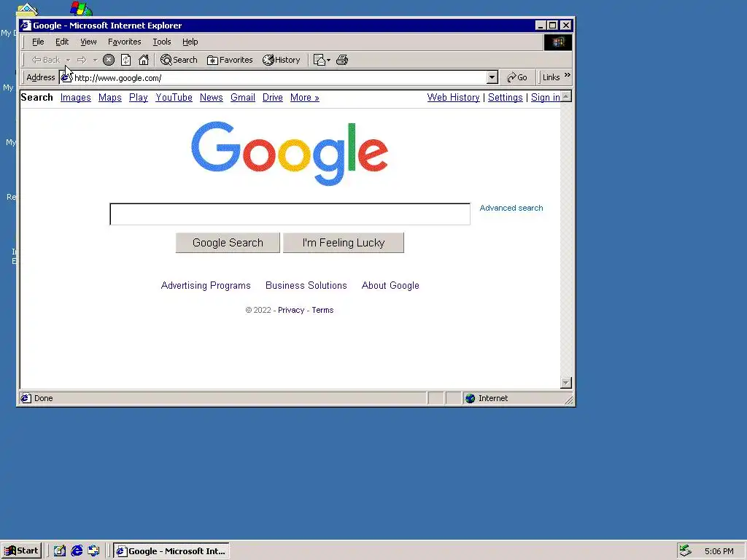Click the scrollbar up arrow
This screenshot has height=560, width=747.
tap(566, 97)
